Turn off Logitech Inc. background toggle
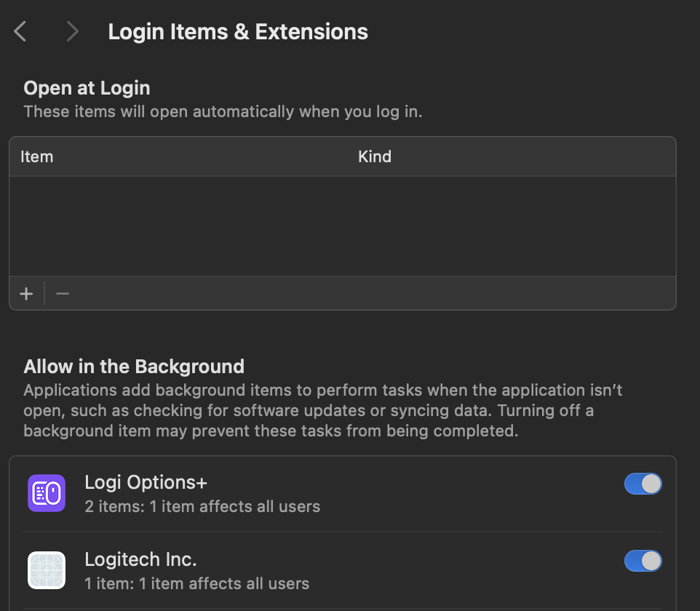Image resolution: width=700 pixels, height=611 pixels. pyautogui.click(x=643, y=561)
